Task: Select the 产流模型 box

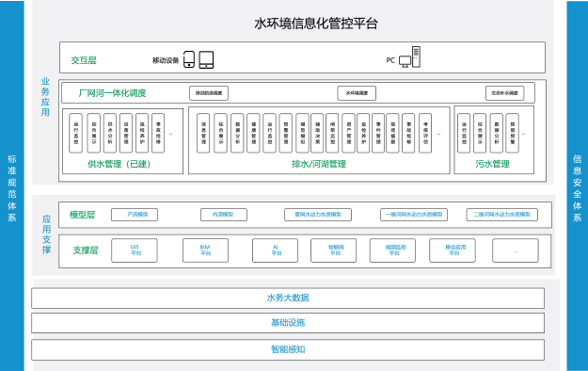Action: tap(135, 215)
